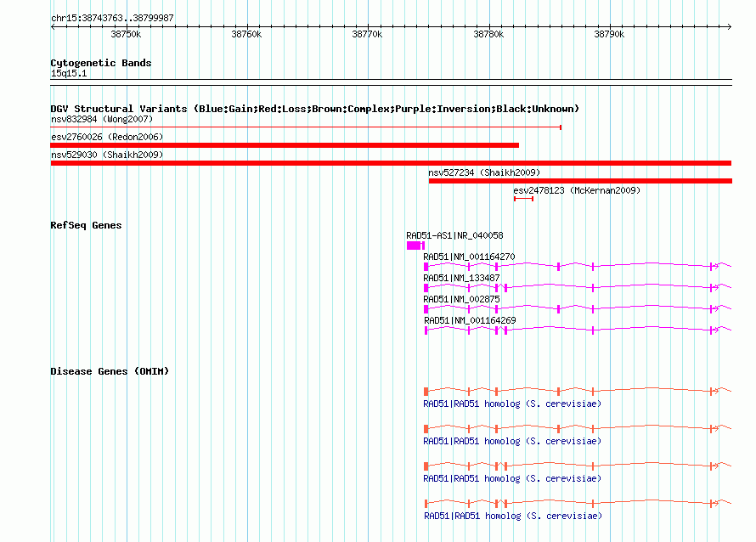The height and width of the screenshot is (542, 756).
Task: Select the Cytogenetic Bands track title
Action: (101, 63)
